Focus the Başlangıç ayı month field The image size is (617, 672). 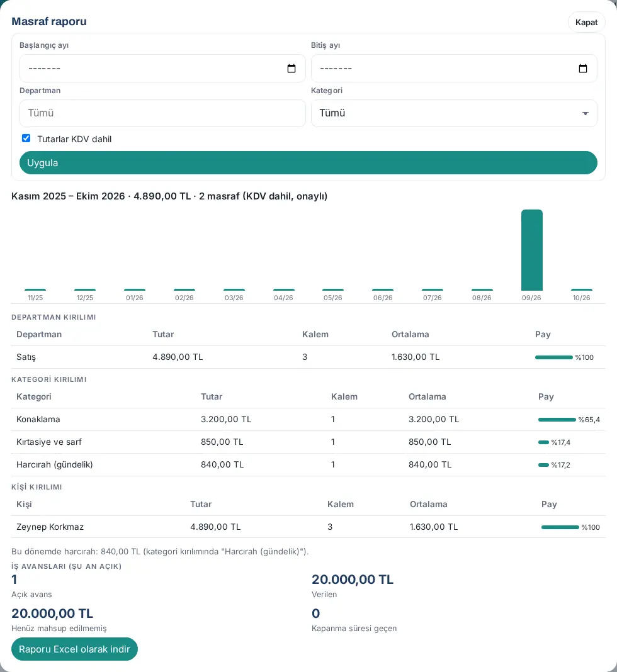[162, 69]
